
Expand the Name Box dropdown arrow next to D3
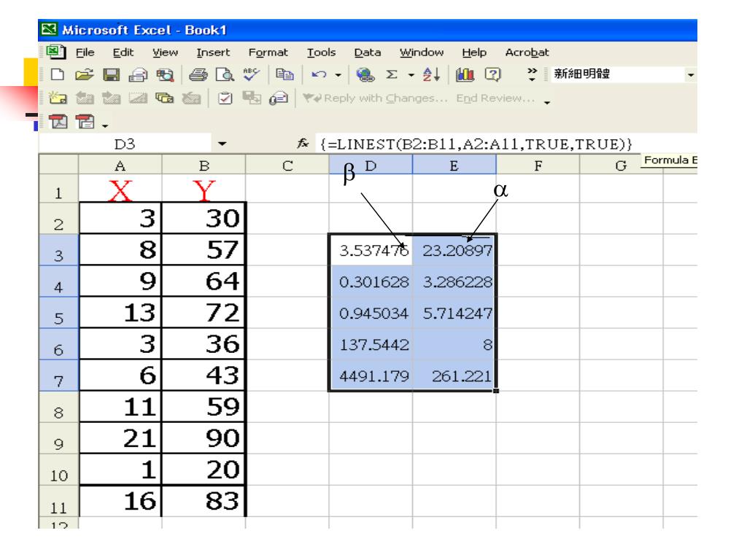coord(222,144)
